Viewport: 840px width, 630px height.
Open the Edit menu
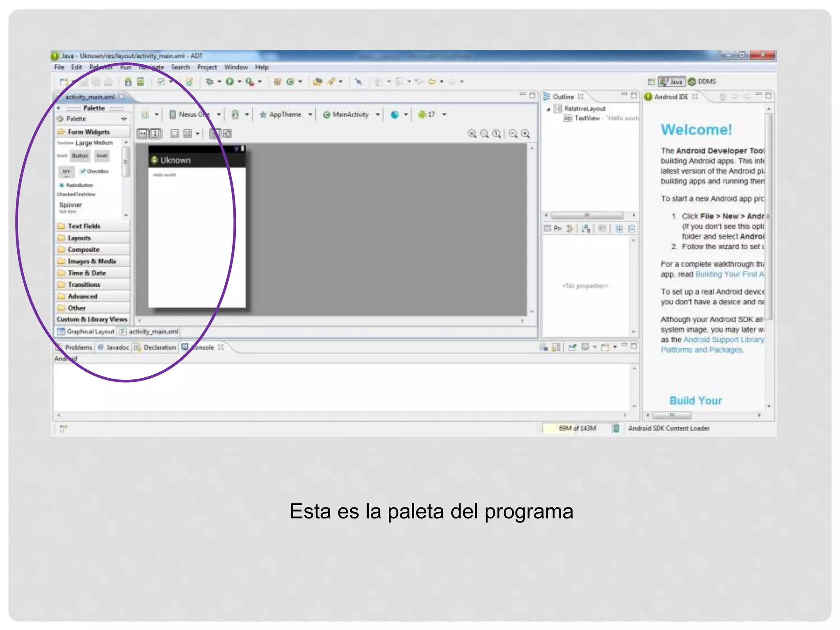pyautogui.click(x=77, y=67)
